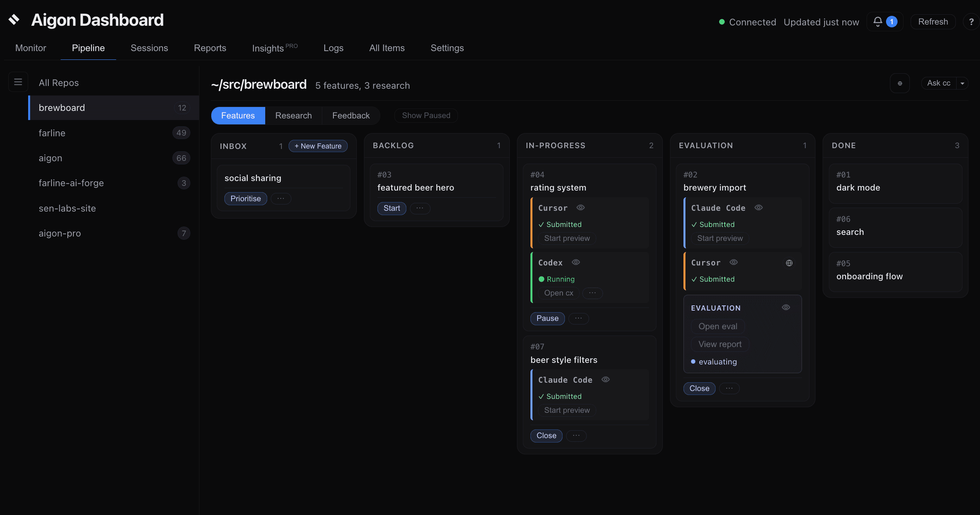The width and height of the screenshot is (980, 515).
Task: Click Open cx under Codex
Action: tap(559, 293)
